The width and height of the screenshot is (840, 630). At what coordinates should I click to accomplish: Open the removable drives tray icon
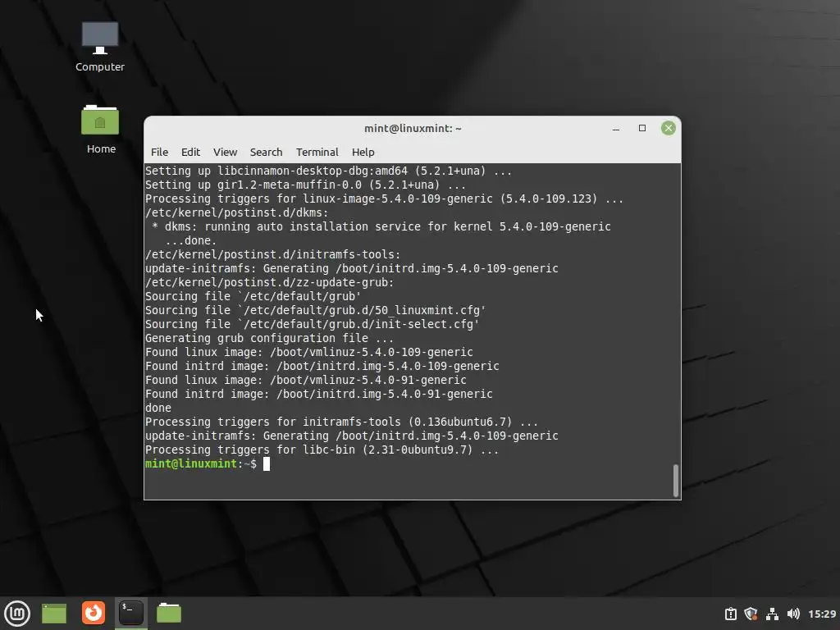point(731,614)
